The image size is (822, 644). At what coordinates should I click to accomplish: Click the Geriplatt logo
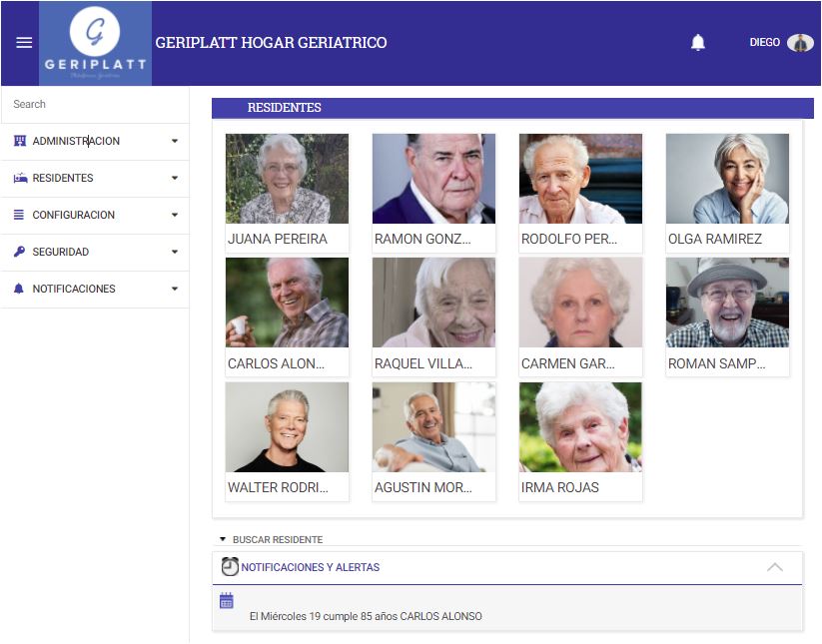96,44
